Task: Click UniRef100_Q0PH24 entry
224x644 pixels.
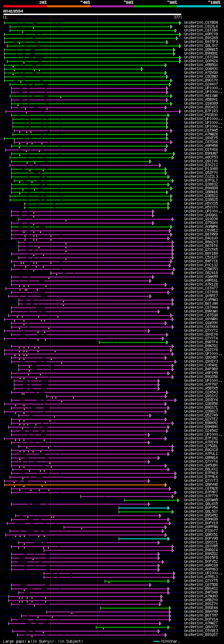Action: point(201,61)
